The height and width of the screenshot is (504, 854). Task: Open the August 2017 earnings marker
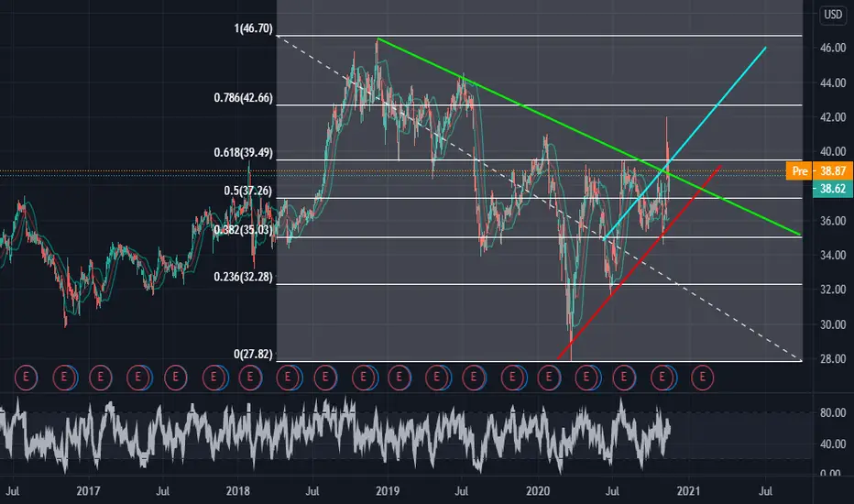click(x=175, y=377)
